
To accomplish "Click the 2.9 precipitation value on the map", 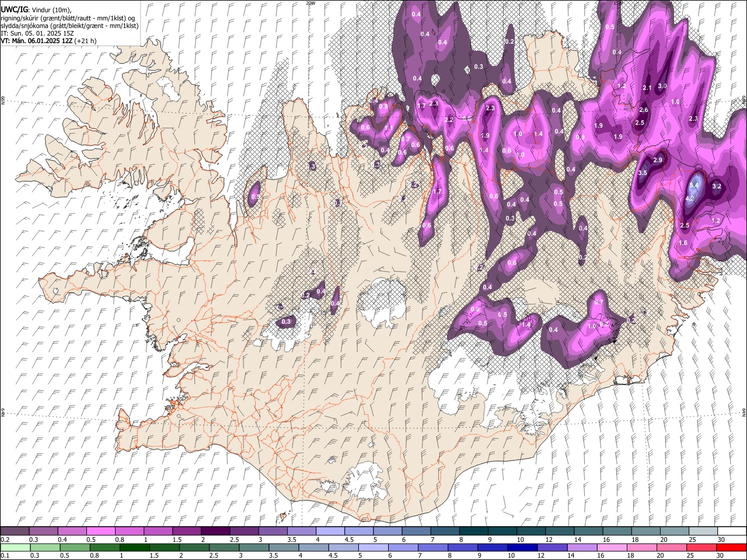I will click(658, 160).
